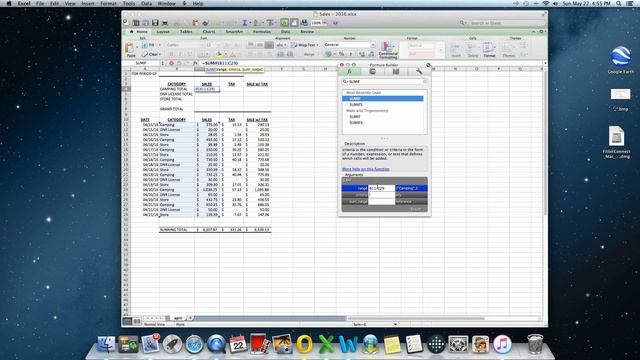Click the Conditional Formatting icon
The width and height of the screenshot is (640, 360).
point(388,50)
